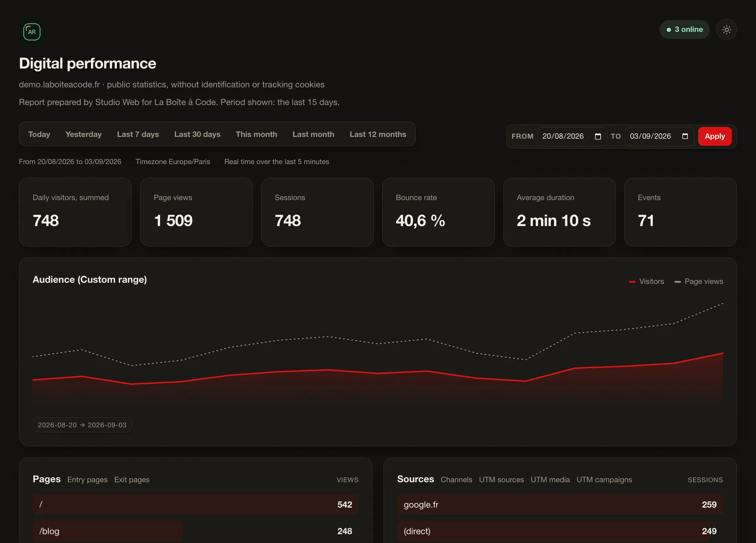Switch to Exit pages tab

click(132, 479)
